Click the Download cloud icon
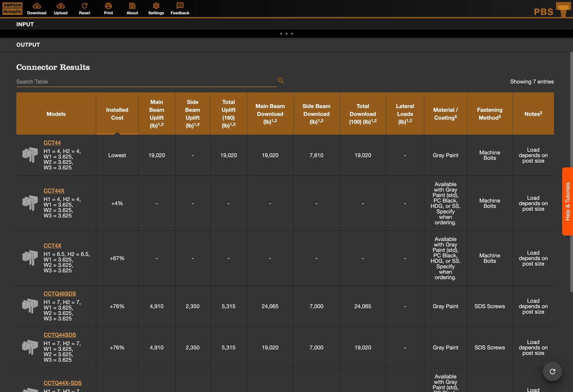Image resolution: width=573 pixels, height=392 pixels. point(37,6)
